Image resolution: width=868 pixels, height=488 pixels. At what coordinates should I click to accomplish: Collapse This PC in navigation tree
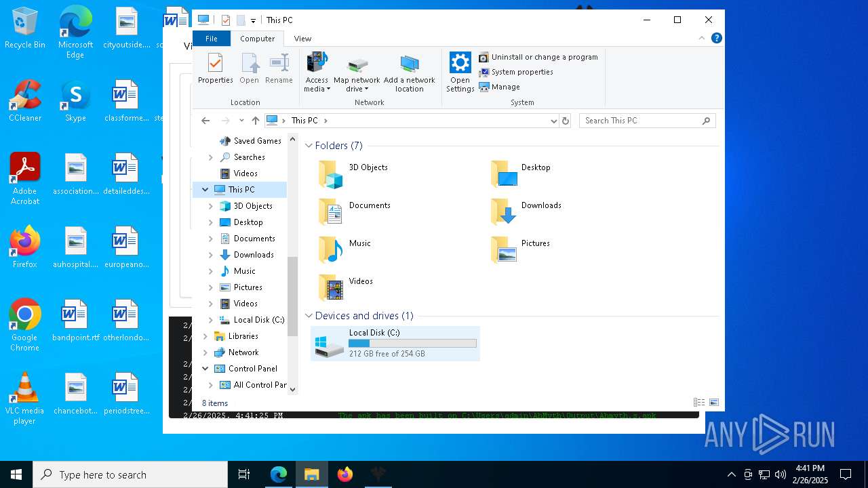[205, 190]
